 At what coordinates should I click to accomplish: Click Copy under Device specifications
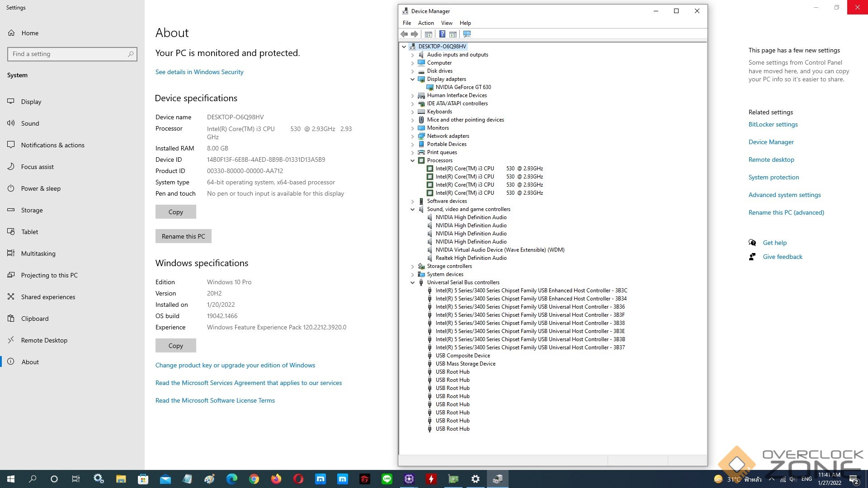(x=176, y=212)
